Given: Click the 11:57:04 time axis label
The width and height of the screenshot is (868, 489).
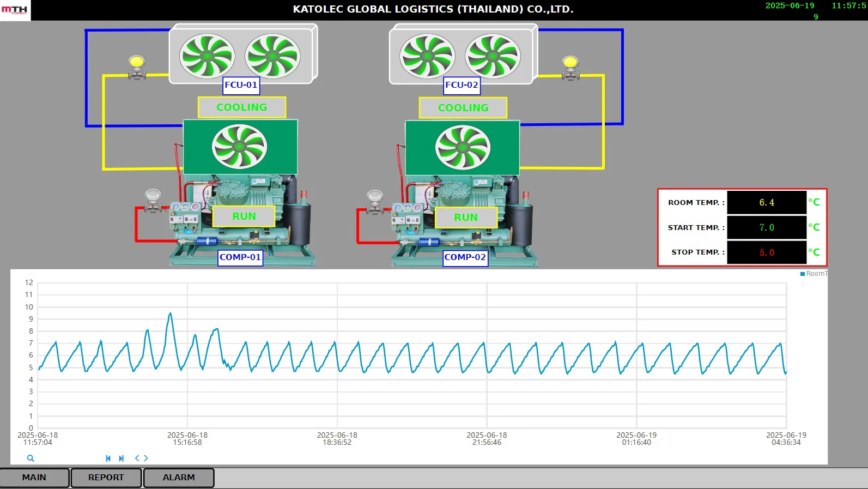Looking at the screenshot, I should [38, 439].
